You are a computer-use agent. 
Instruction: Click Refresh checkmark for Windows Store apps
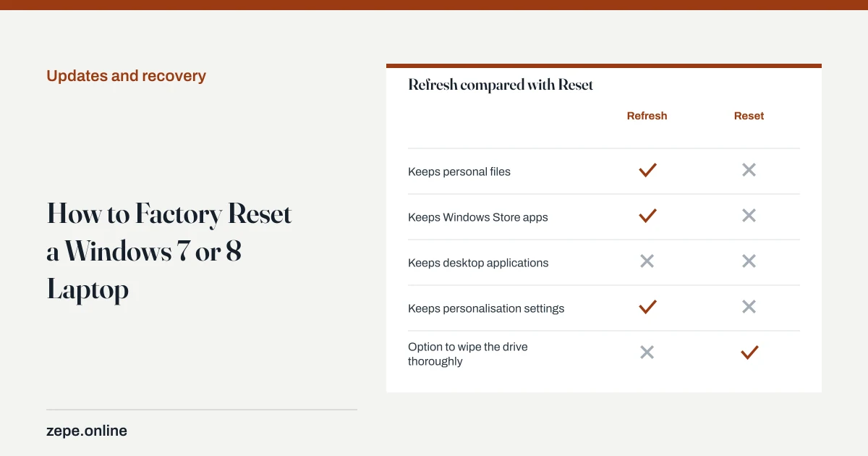point(647,216)
